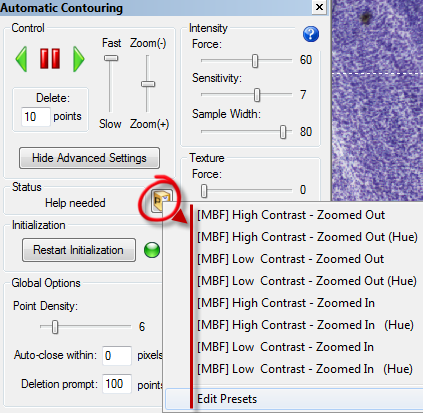Image resolution: width=423 pixels, height=413 pixels.
Task: Click the Hide Advanced Settings button
Action: click(89, 158)
